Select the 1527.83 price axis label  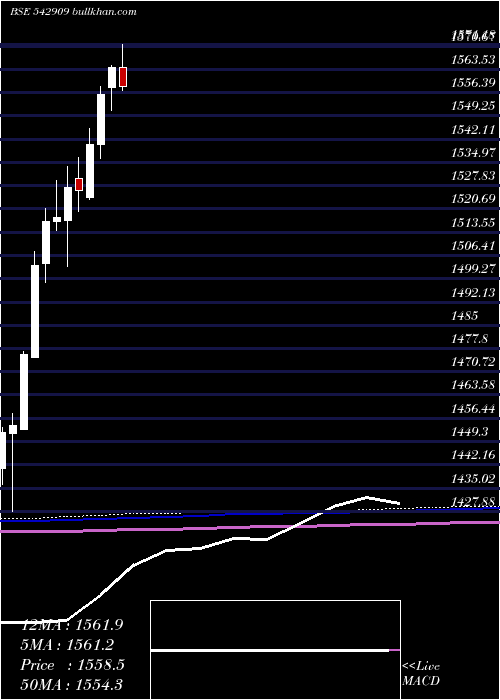pyautogui.click(x=473, y=176)
